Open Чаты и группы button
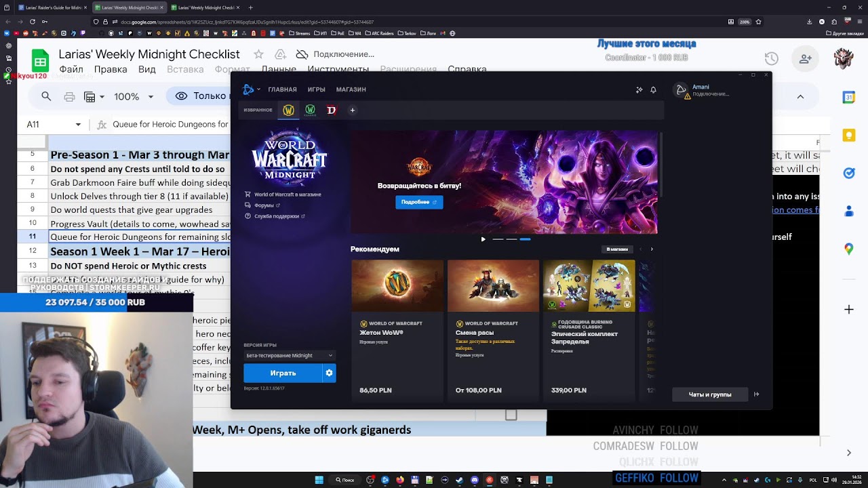 click(x=710, y=394)
